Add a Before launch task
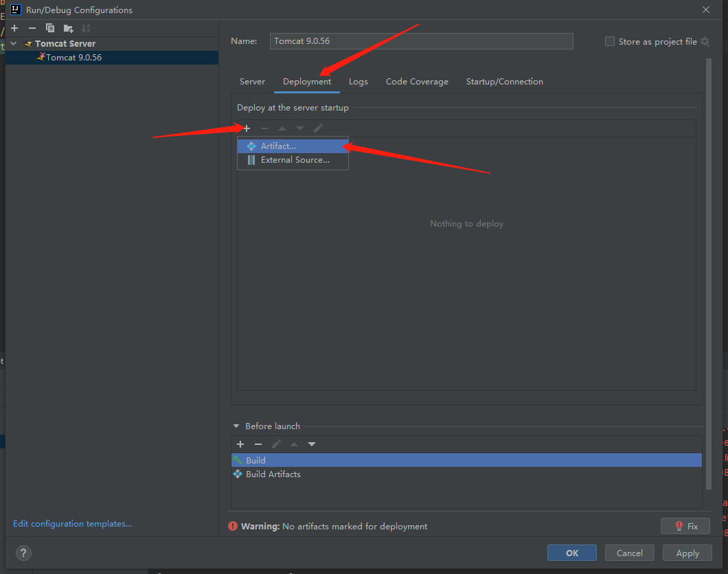The height and width of the screenshot is (574, 728). click(x=240, y=444)
